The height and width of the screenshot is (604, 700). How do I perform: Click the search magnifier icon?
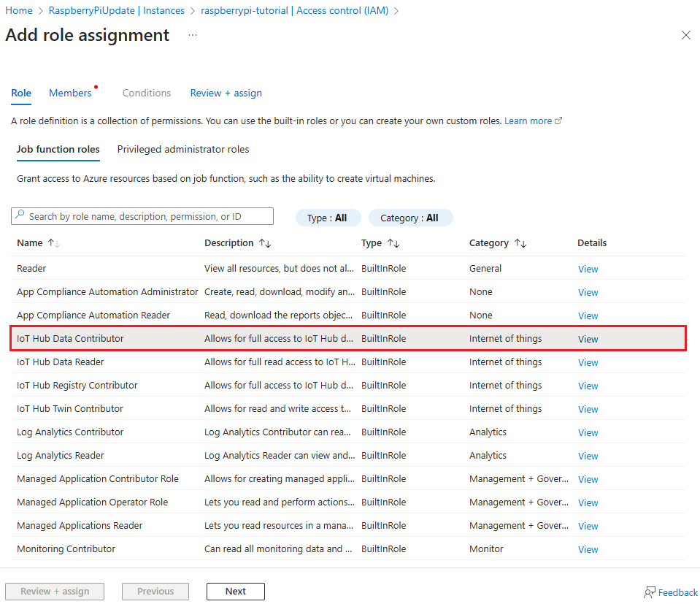coord(20,215)
